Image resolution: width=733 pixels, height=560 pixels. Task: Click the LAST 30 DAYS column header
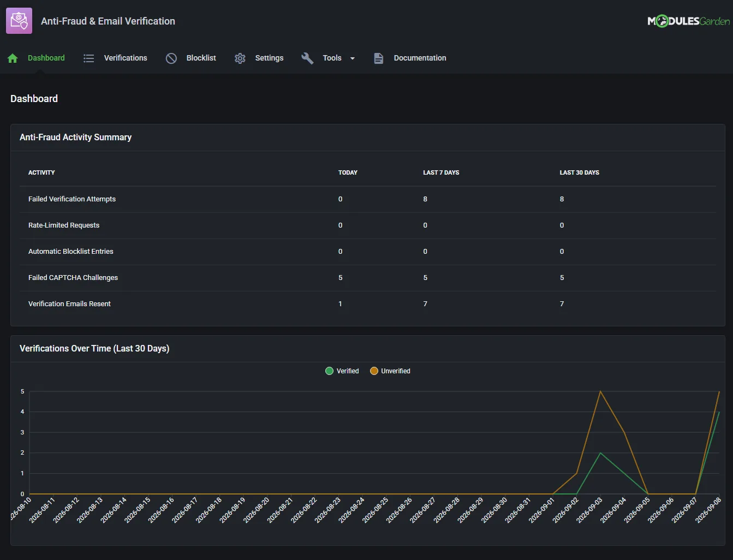(579, 172)
